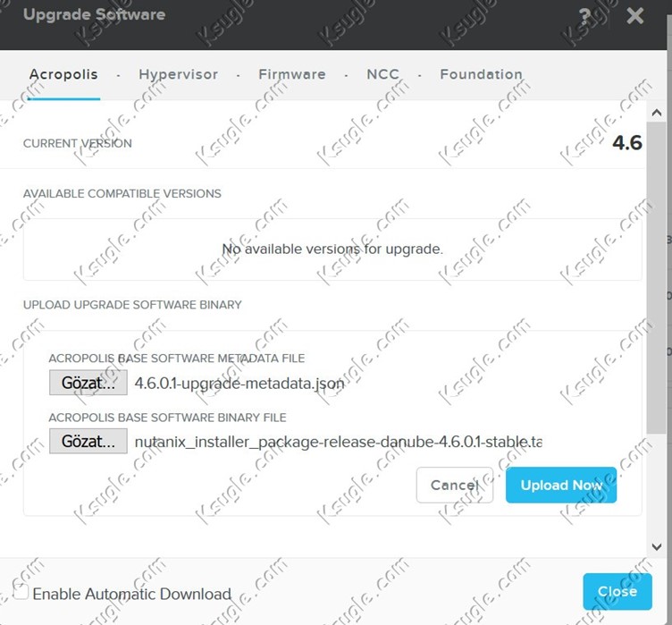Click Upload Now button
The image size is (672, 625).
tap(561, 486)
